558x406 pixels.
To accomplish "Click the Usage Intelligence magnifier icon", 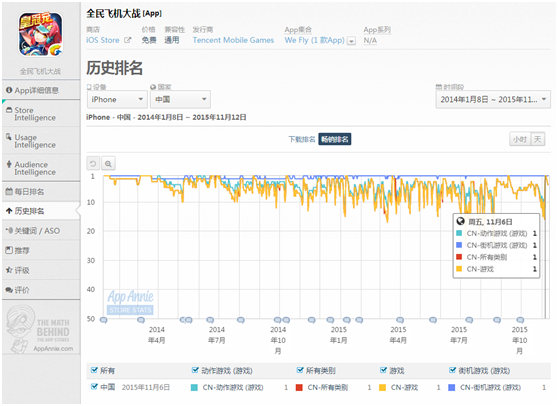I will [9, 137].
